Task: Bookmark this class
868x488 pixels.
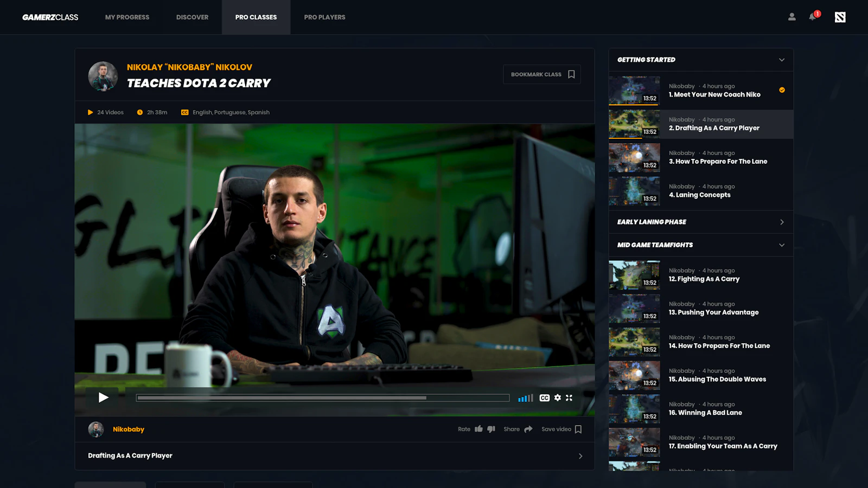Action: (542, 74)
